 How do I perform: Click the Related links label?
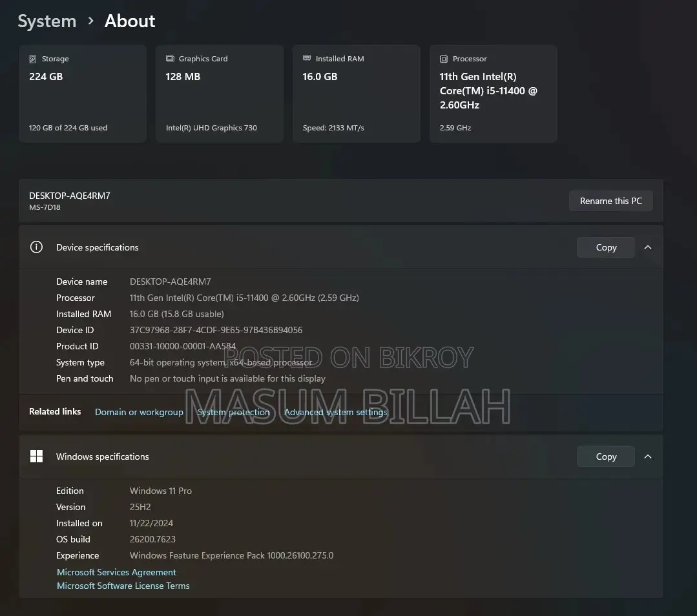click(55, 411)
